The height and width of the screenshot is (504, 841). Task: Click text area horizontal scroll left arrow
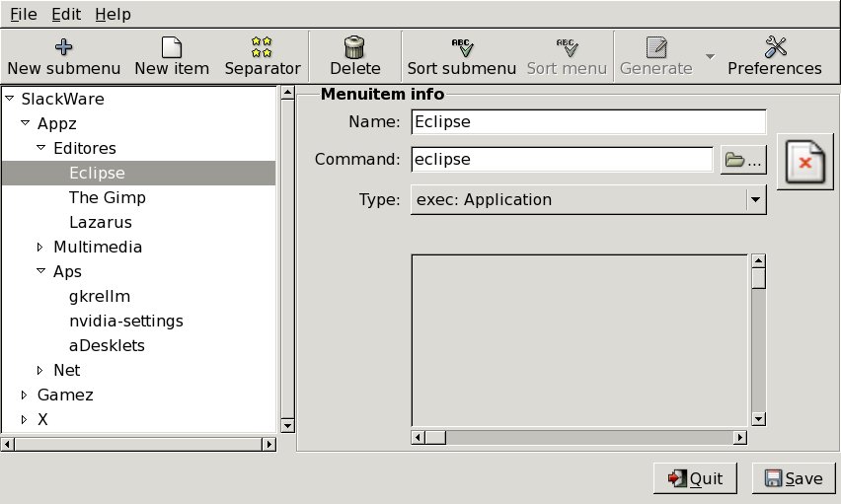pyautogui.click(x=419, y=438)
